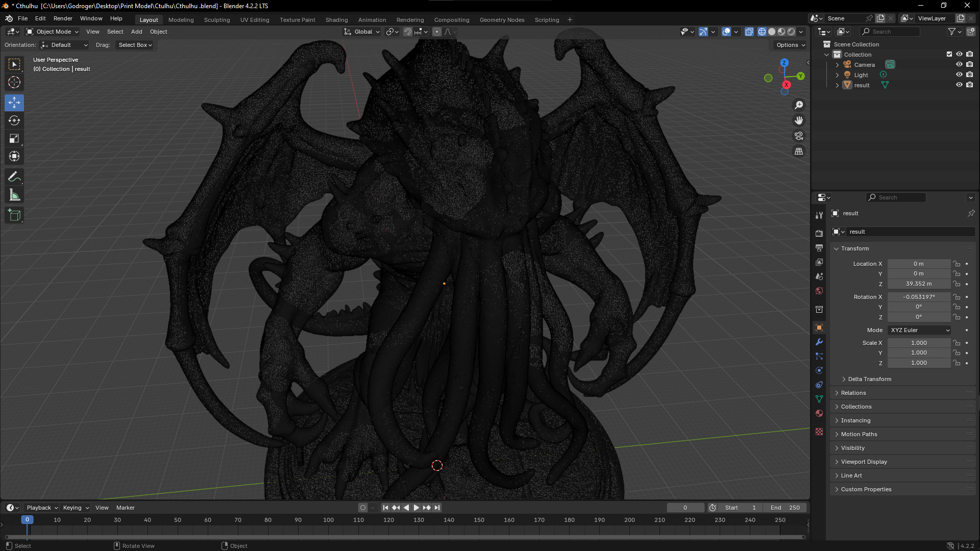Select the Move tool

coord(14,103)
